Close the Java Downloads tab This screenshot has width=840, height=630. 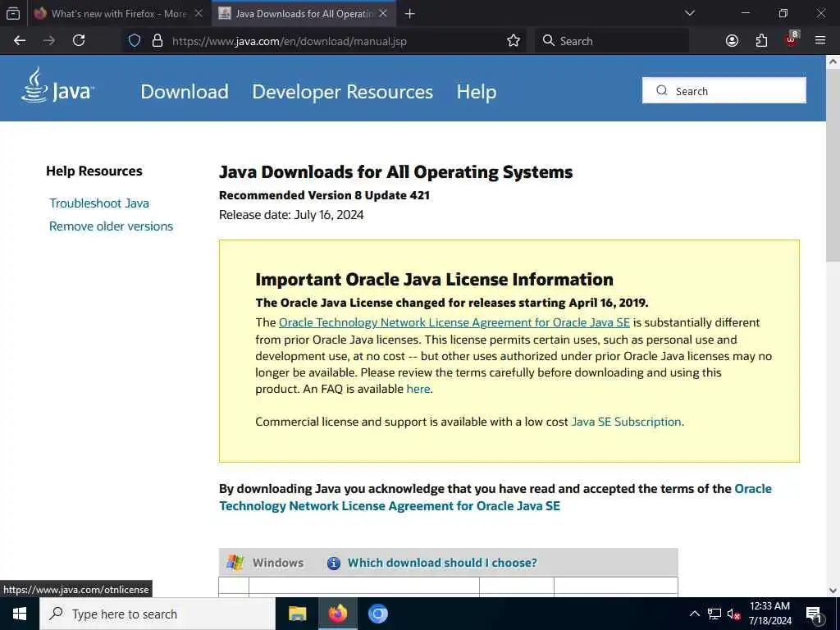point(383,13)
